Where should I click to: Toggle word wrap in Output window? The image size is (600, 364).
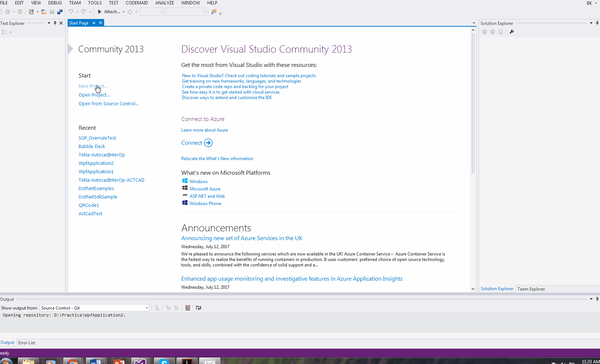[198, 308]
